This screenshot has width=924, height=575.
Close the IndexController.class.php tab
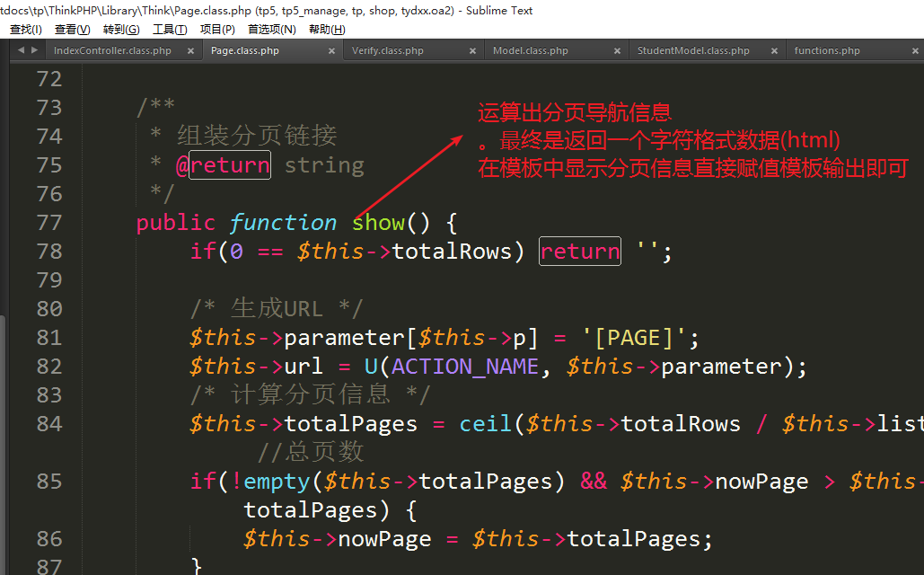[190, 51]
